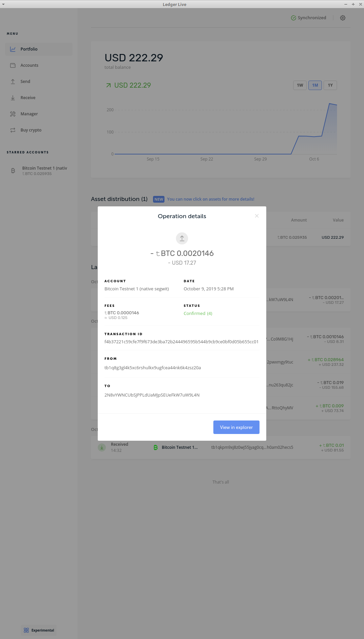Click + tBTC 0.01 amount
Screen dimensions: 364x639
tap(332, 445)
